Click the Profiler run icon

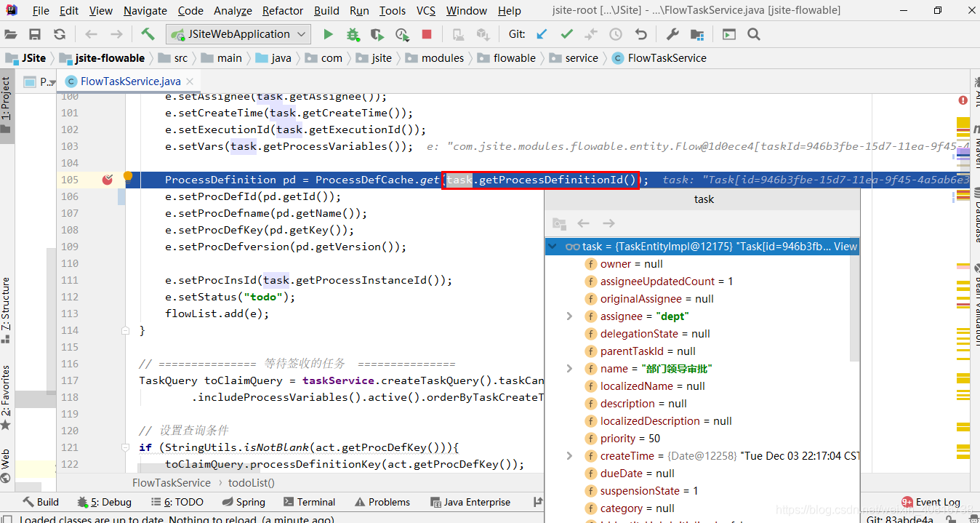click(402, 34)
